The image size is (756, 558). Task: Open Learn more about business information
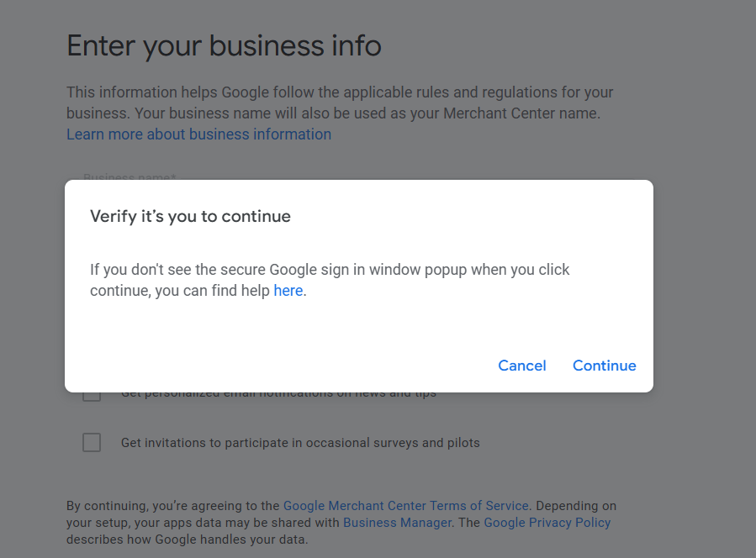[x=198, y=134]
